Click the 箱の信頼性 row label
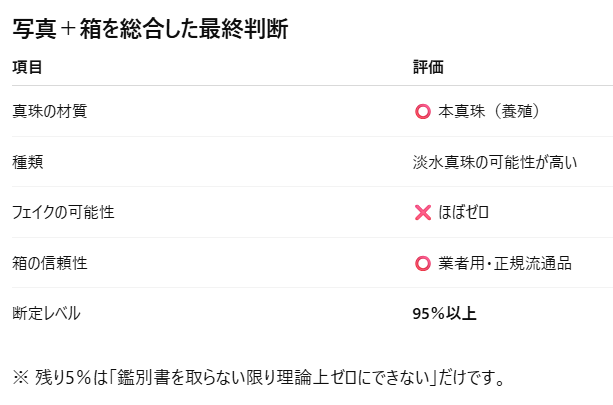613x405 pixels. point(49,263)
